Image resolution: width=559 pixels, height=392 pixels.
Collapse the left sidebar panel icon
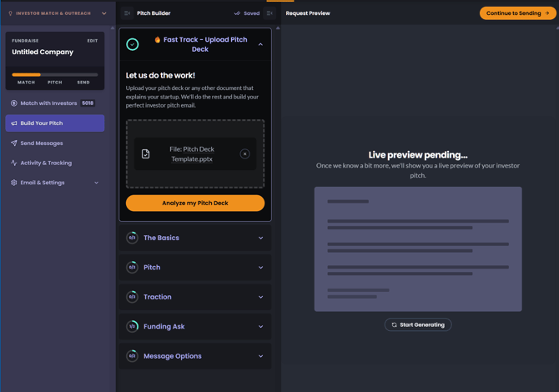(x=128, y=13)
